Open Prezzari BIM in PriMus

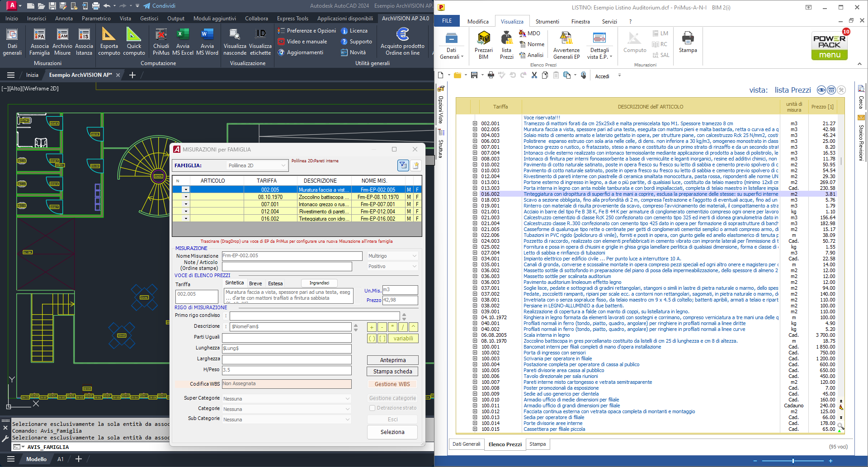coord(484,45)
